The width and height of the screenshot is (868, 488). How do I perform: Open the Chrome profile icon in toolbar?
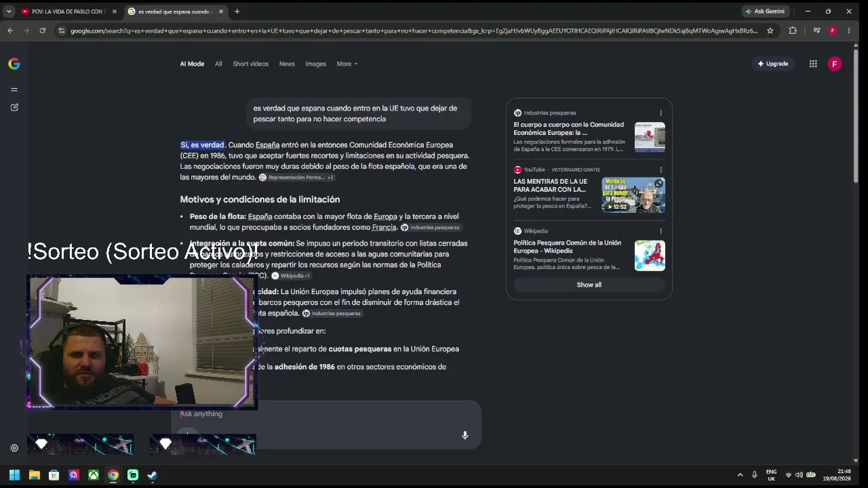click(x=833, y=30)
